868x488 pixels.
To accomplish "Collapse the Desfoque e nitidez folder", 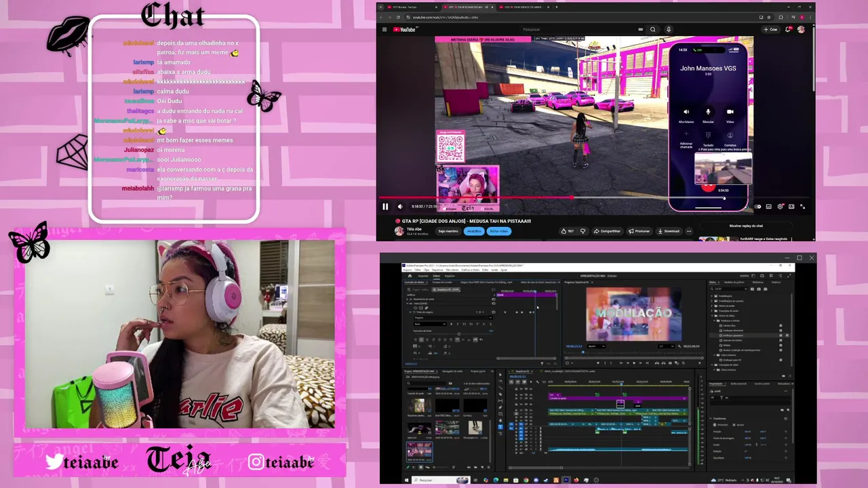I will 714,321.
